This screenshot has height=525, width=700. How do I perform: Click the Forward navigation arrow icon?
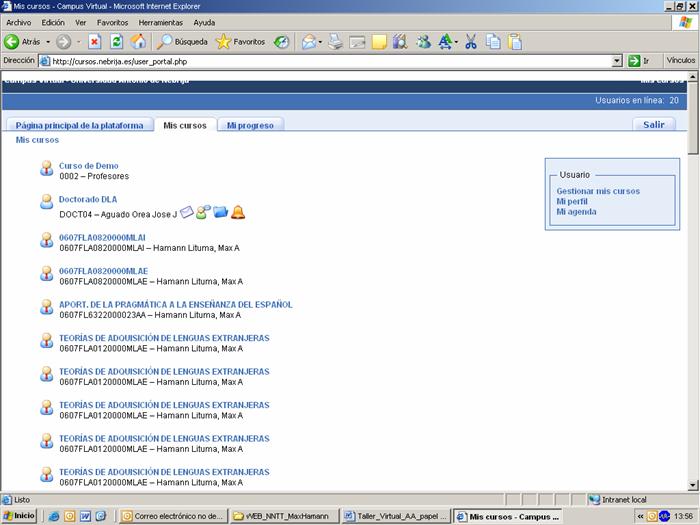click(x=63, y=42)
